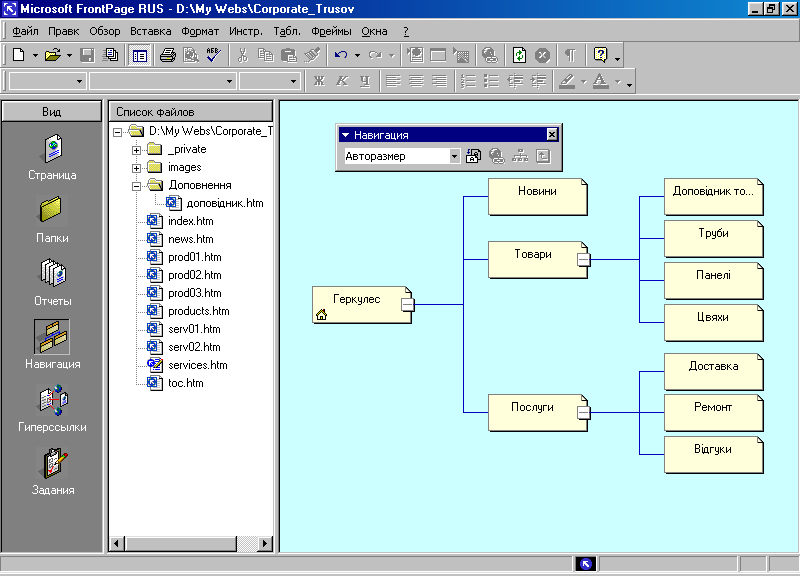Select services.htm in file list
Screen dimensions: 800x576
tap(197, 365)
